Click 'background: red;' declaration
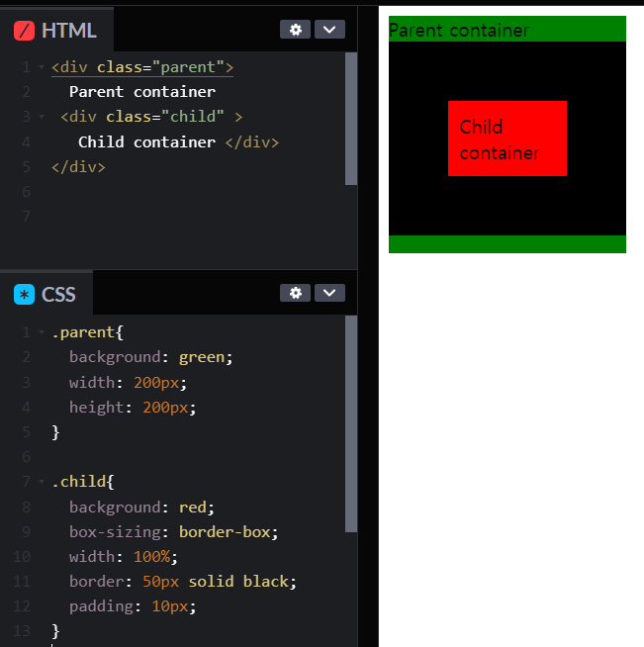The width and height of the screenshot is (644, 647). click(x=141, y=508)
